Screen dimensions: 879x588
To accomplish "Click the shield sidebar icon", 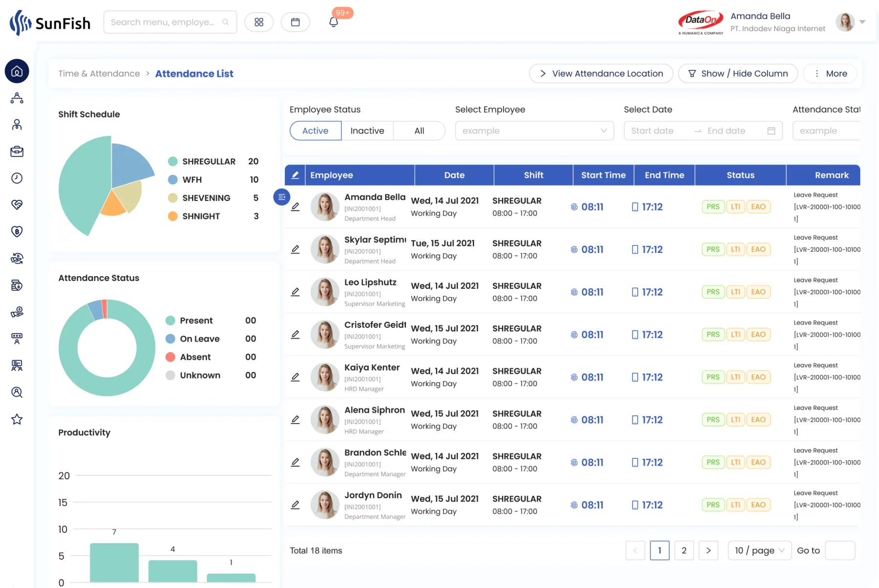I will [17, 231].
